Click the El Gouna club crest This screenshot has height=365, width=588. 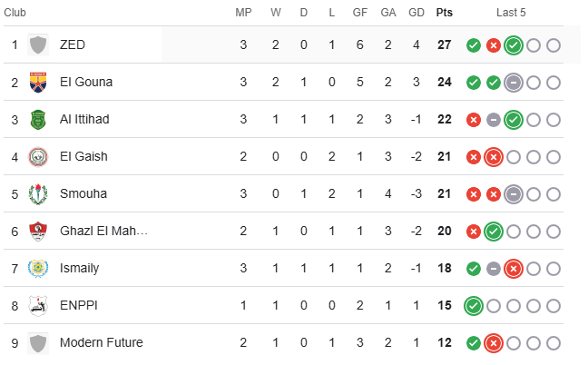[x=38, y=82]
